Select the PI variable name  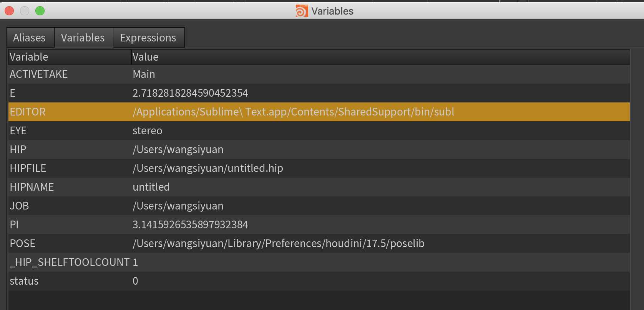[14, 224]
